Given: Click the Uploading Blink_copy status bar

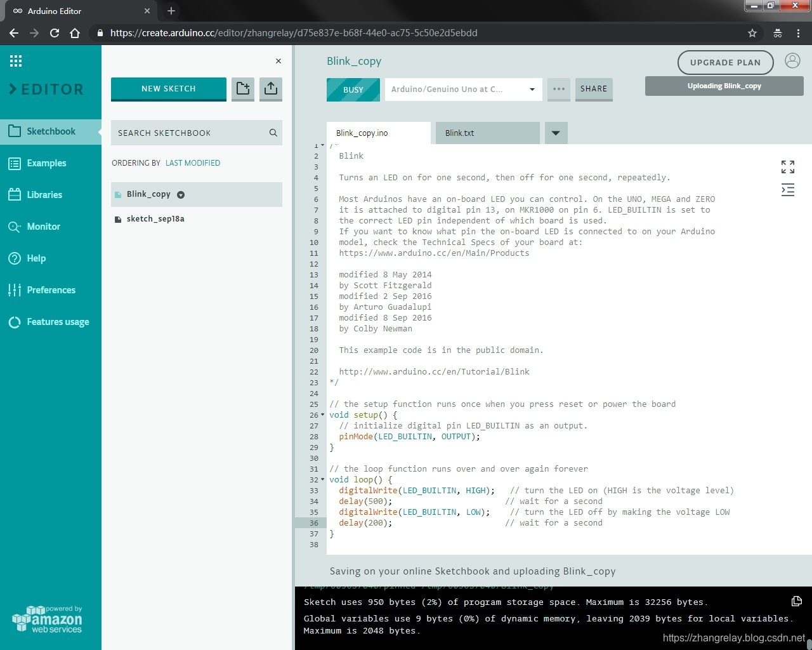Looking at the screenshot, I should (x=724, y=86).
